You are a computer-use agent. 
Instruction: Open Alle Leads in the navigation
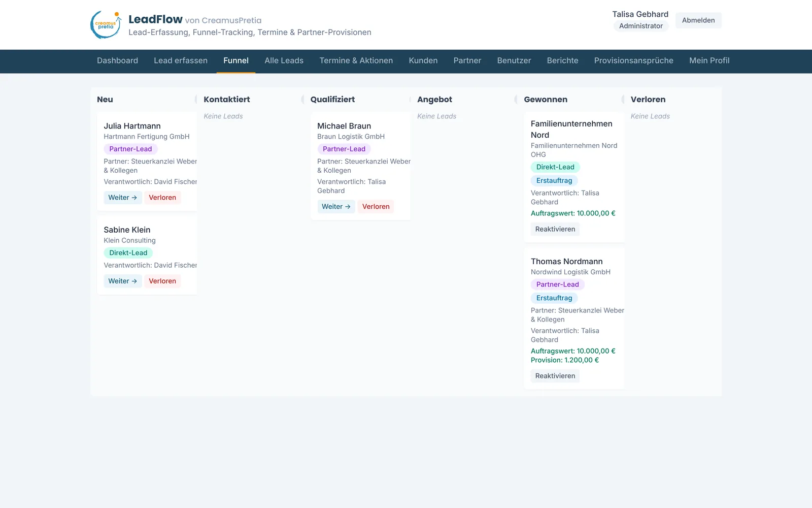pos(284,60)
